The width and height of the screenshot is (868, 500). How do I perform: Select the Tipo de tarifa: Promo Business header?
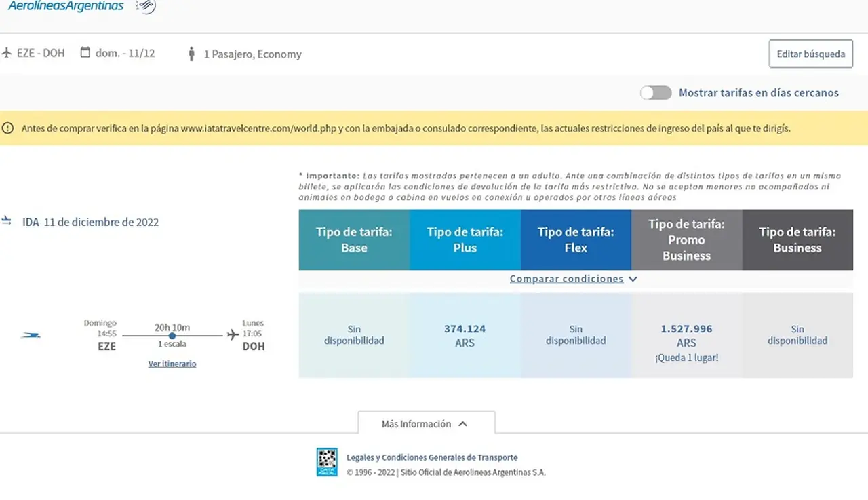(687, 240)
